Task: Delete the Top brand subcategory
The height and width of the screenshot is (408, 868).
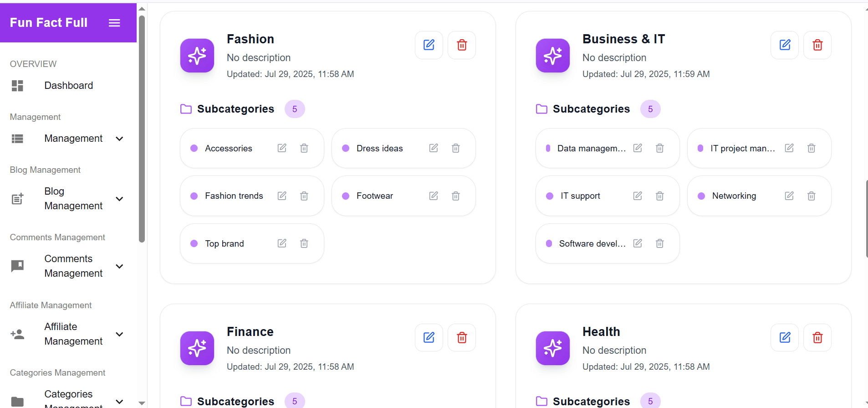Action: tap(304, 243)
